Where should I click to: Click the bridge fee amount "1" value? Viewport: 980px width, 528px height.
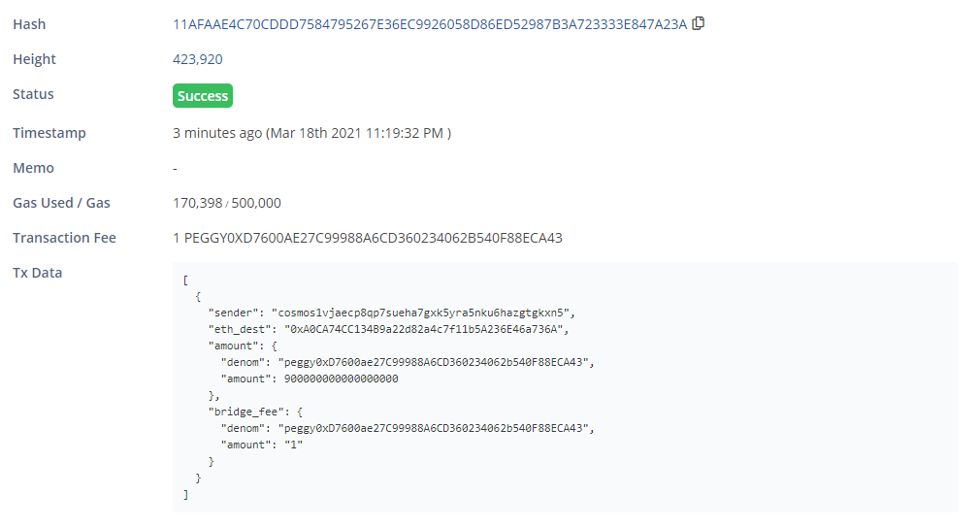tap(291, 445)
